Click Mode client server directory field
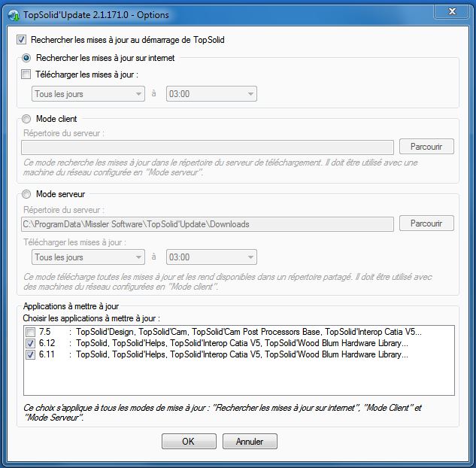The width and height of the screenshot is (476, 468). point(208,147)
